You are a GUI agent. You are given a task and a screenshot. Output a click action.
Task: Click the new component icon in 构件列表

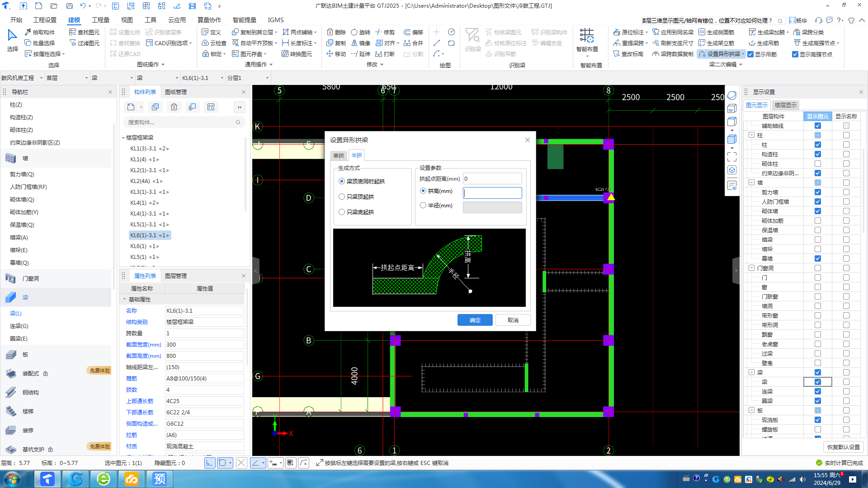[x=131, y=107]
